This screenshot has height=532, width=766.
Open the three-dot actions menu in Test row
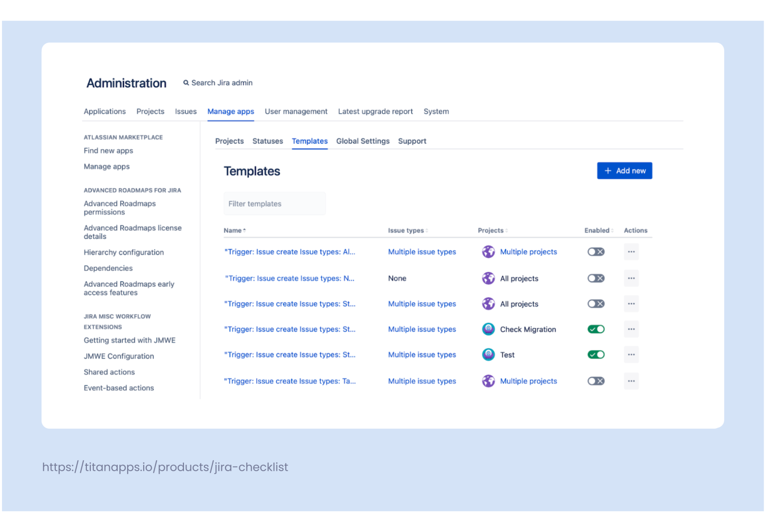[x=631, y=355]
